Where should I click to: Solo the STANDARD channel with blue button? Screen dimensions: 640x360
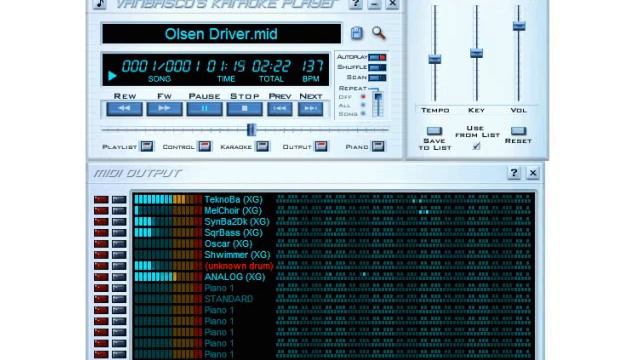[x=119, y=299]
